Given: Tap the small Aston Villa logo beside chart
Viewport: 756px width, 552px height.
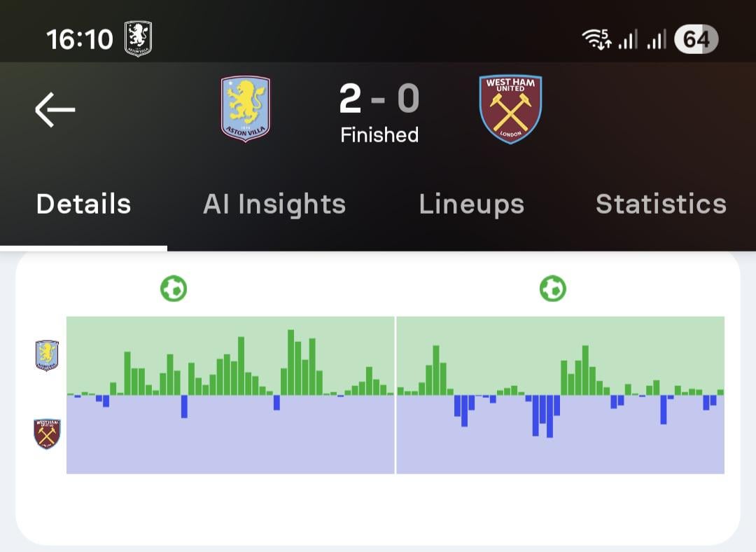Looking at the screenshot, I should coord(47,355).
